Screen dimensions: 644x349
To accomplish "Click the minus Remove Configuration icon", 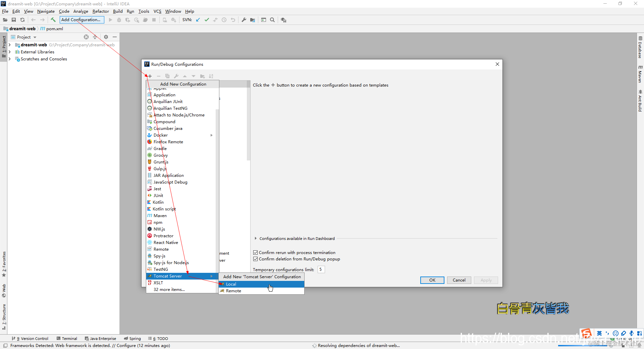I will [159, 76].
